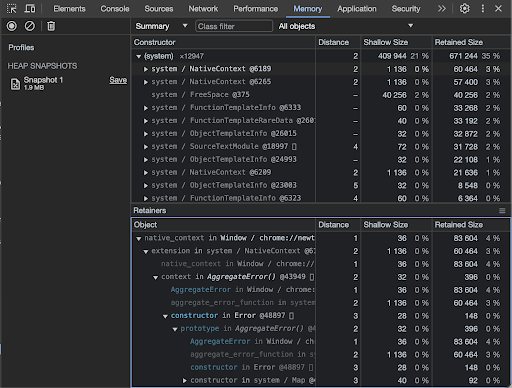Collapse constructor in Error @48897 expanded retainer
The image size is (512, 388).
[x=165, y=316]
